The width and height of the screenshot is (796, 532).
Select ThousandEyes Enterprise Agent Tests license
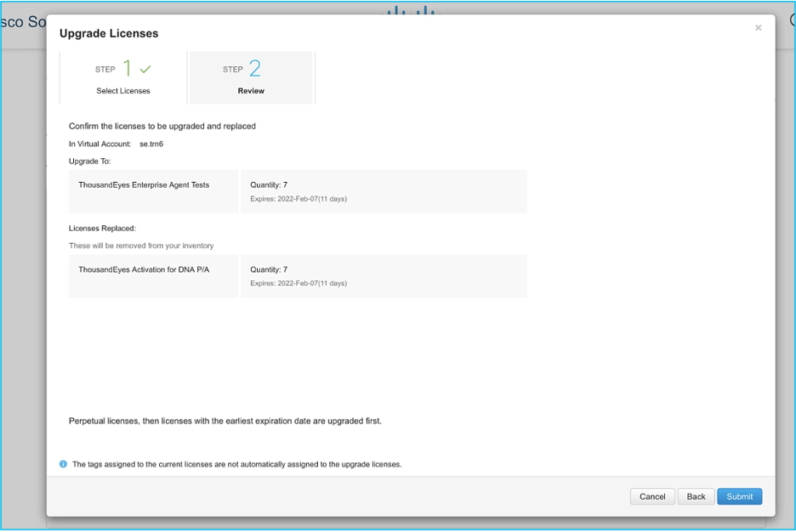[x=144, y=184]
